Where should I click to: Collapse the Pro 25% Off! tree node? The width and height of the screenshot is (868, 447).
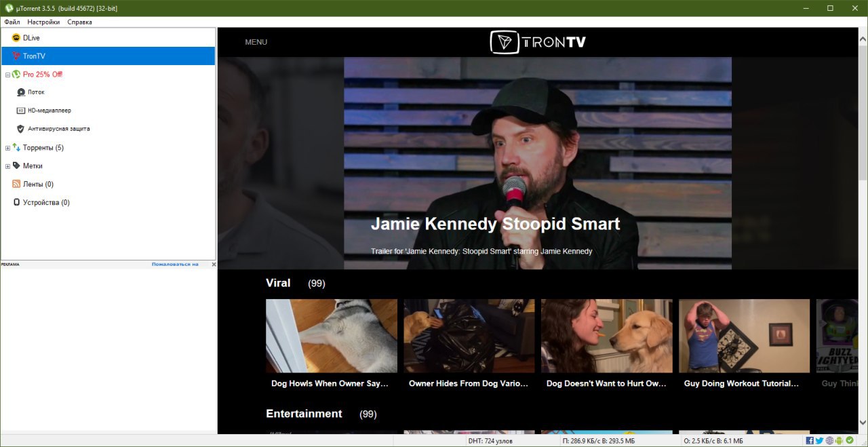(7, 75)
